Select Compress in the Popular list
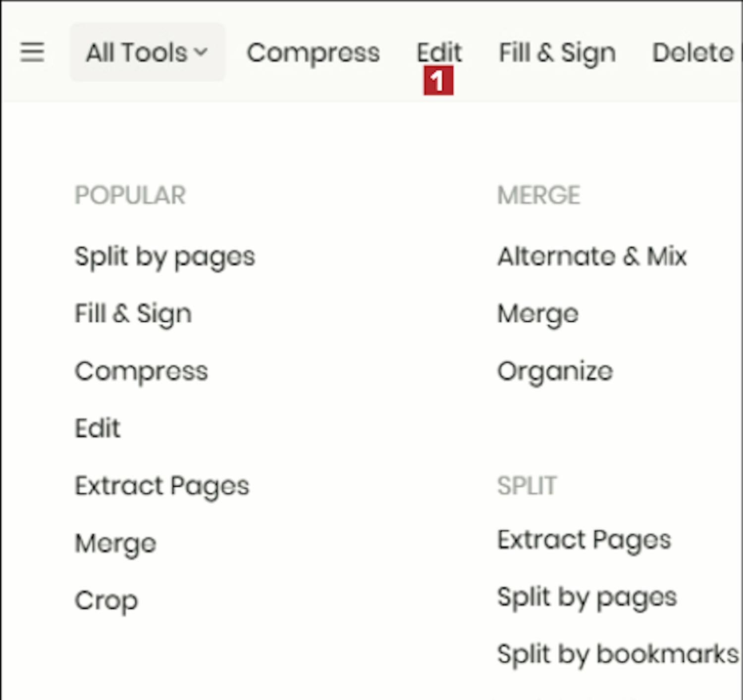Screen dimensions: 743x700 [141, 371]
